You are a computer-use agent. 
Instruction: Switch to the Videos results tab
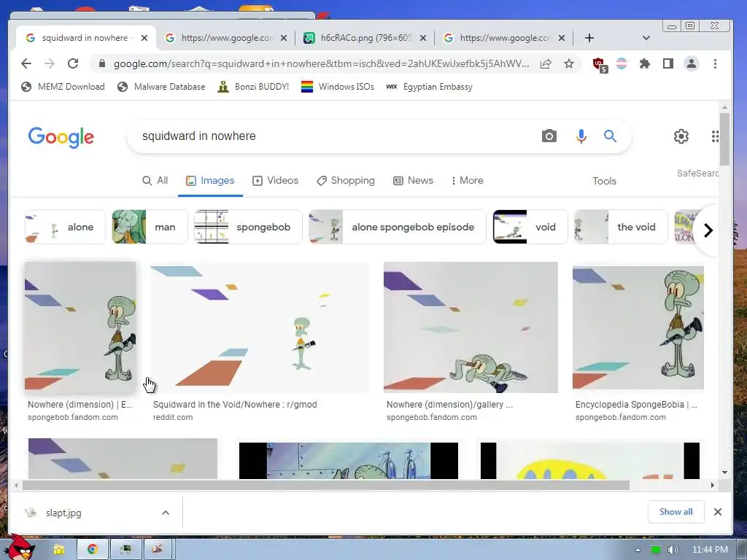tap(275, 181)
